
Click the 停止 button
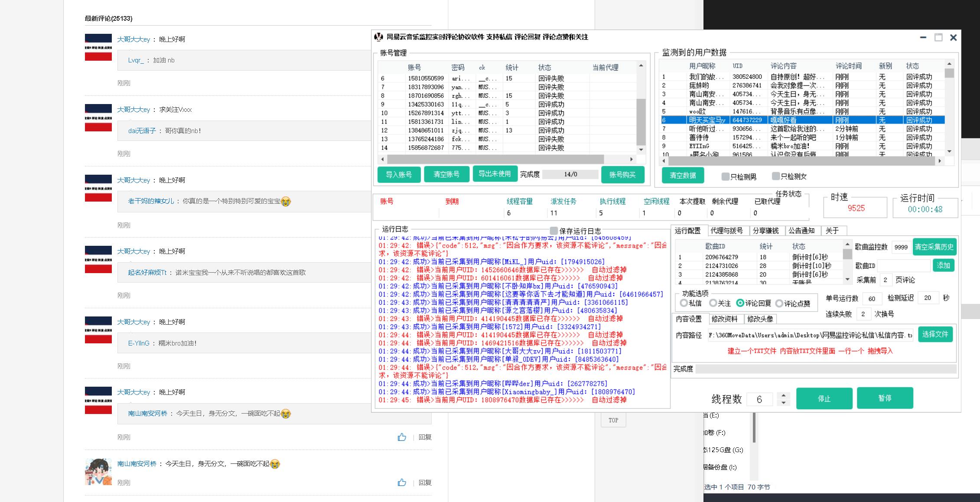[824, 398]
